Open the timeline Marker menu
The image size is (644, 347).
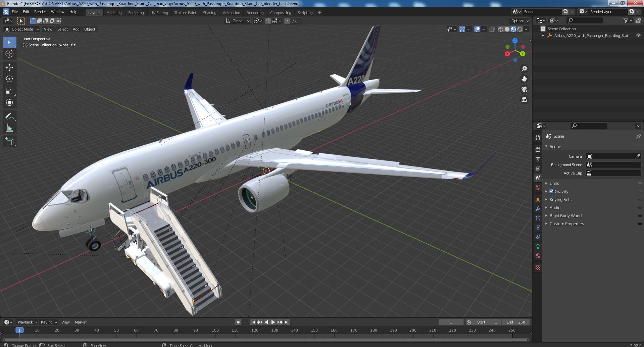coord(81,322)
